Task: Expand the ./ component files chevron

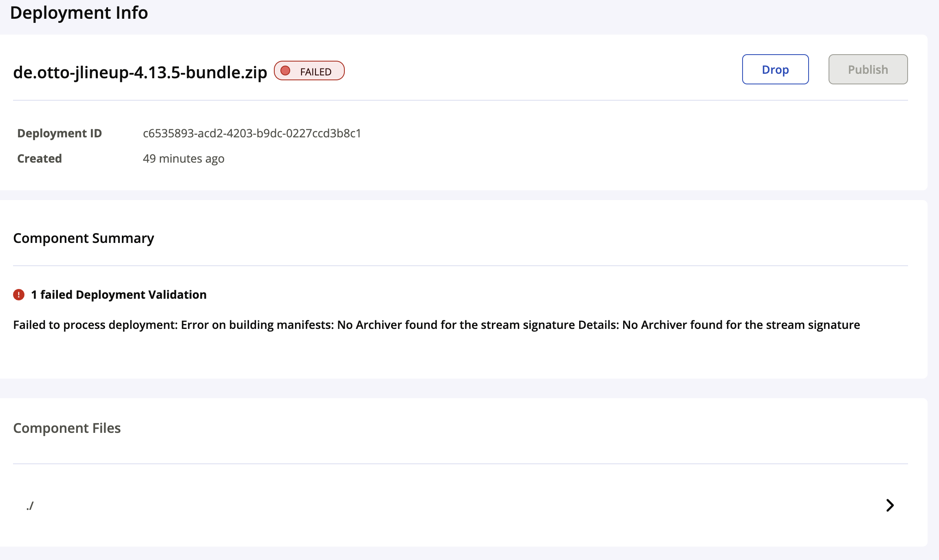Action: click(x=890, y=505)
